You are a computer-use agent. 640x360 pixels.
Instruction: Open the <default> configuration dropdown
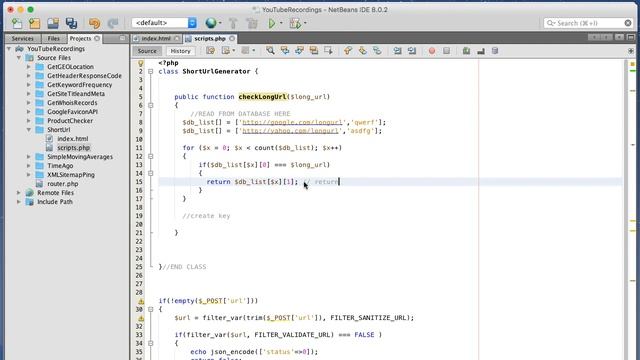coord(164,23)
